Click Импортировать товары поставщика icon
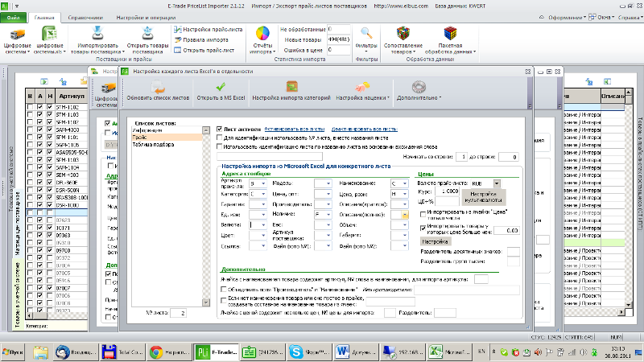The image size is (644, 362). point(97,40)
